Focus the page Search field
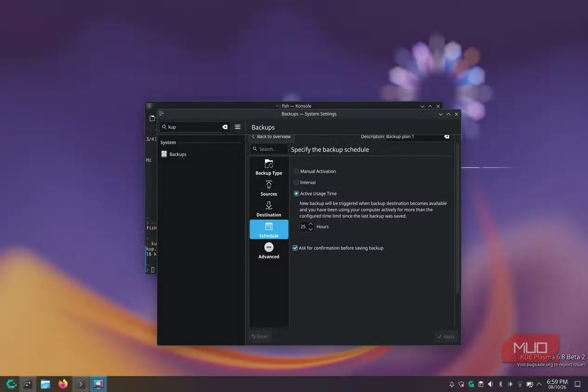Viewport: 588px width, 392px height. (x=268, y=149)
